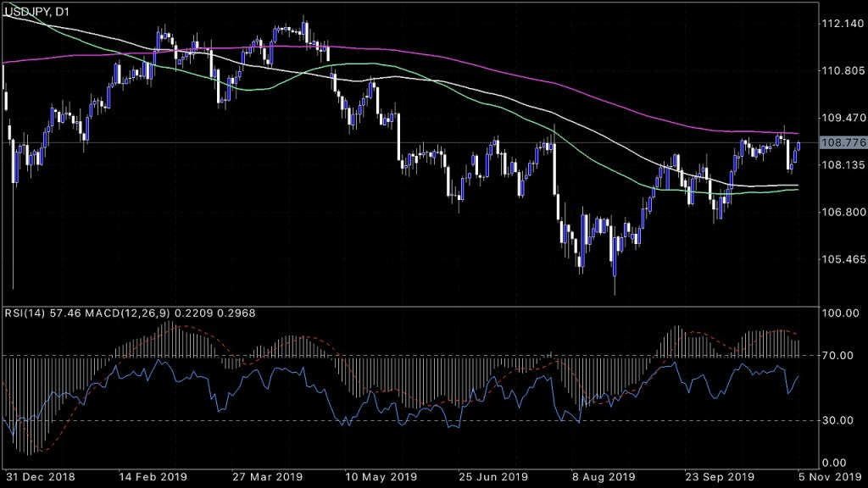The height and width of the screenshot is (488, 868).
Task: Click the 105.465 price axis label
Action: pos(843,259)
